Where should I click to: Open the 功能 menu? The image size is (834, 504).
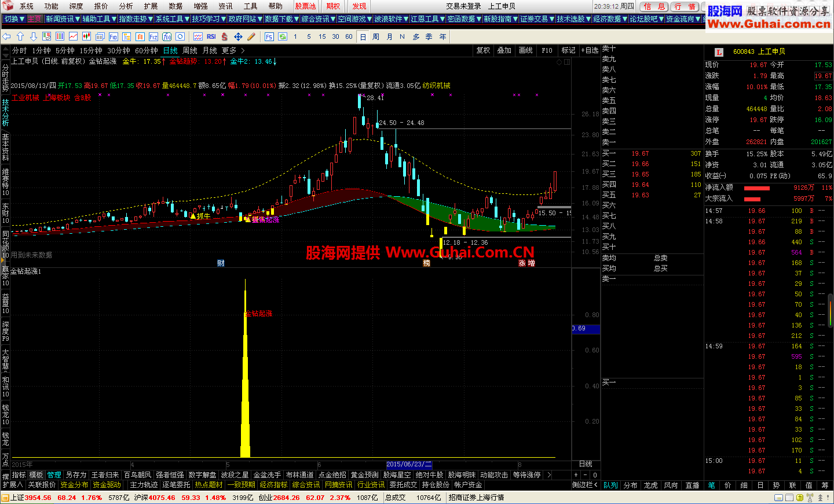[52, 6]
